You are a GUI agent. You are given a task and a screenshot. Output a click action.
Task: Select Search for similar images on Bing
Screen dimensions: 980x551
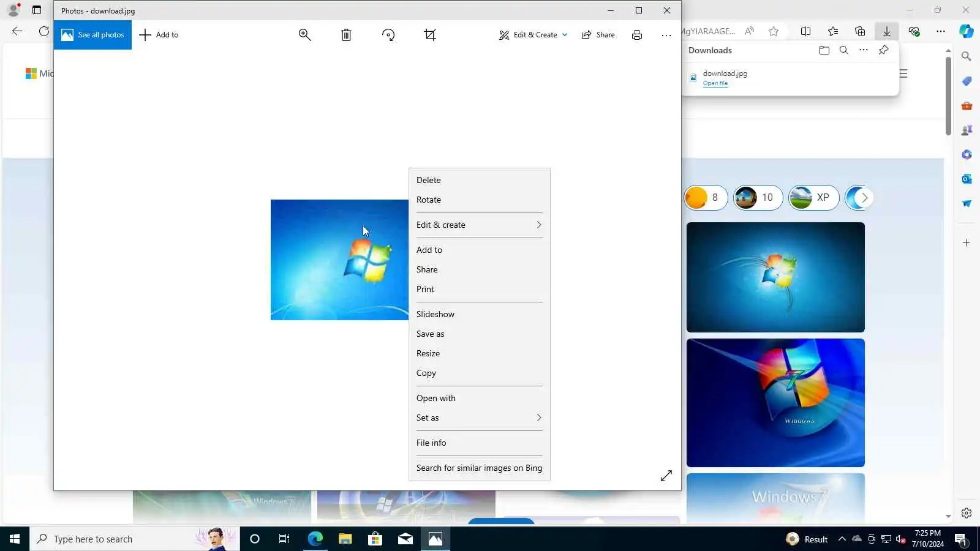pos(479,468)
